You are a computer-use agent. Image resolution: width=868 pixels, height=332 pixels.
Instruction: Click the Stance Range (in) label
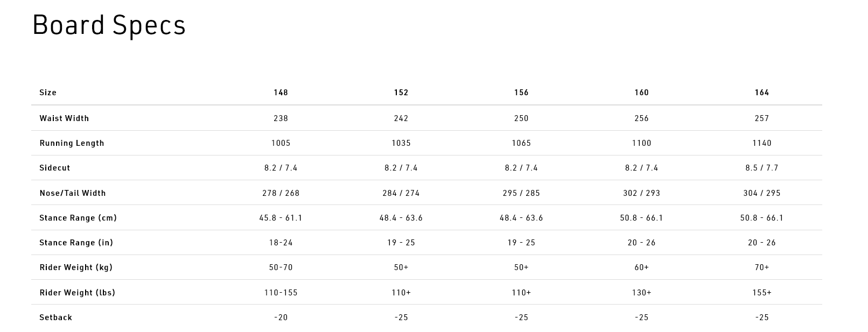point(76,243)
